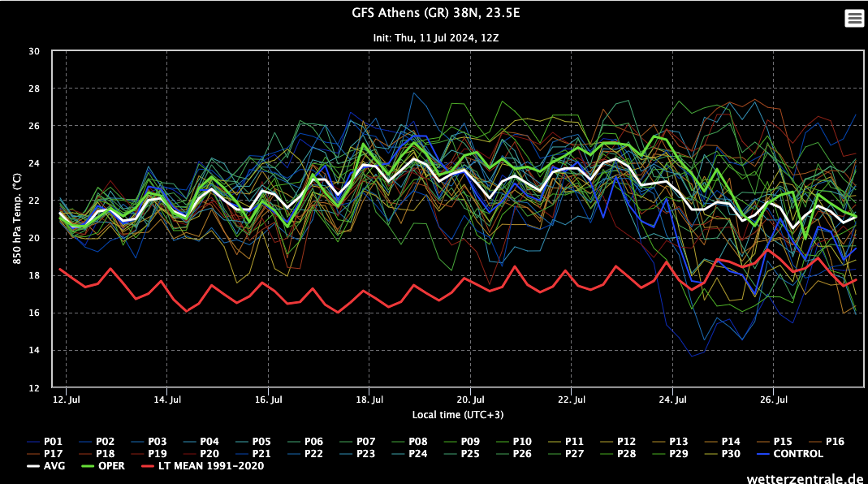Hide the P10 ensemble member
This screenshot has width=868, height=484.
coord(513,441)
